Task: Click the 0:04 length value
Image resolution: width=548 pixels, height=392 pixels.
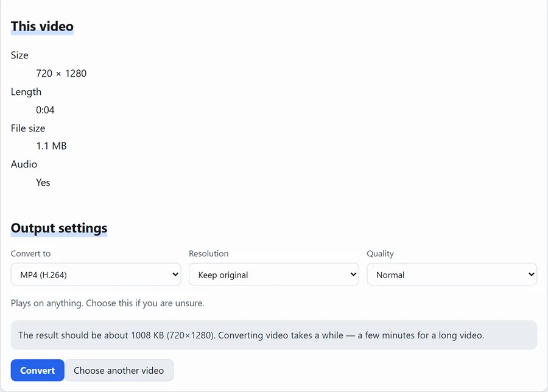Action: (45, 110)
